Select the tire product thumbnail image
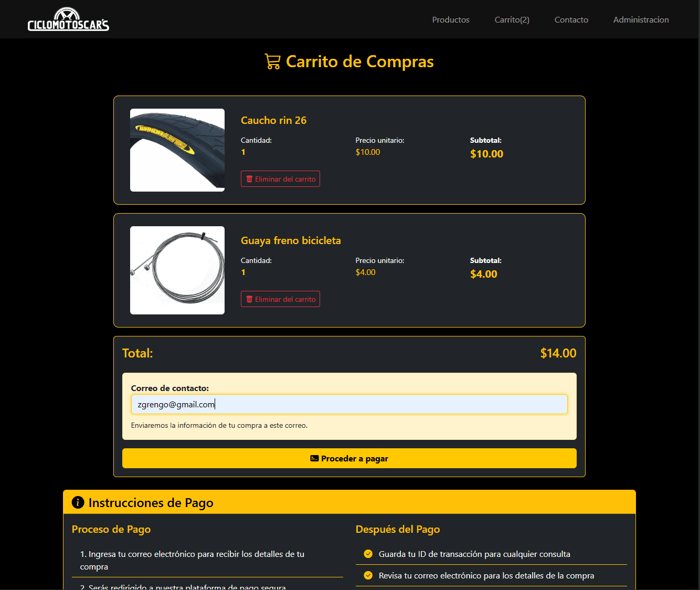 [177, 150]
